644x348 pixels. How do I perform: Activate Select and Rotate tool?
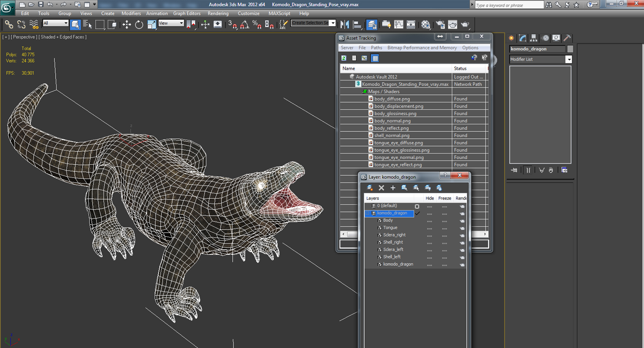pos(139,24)
